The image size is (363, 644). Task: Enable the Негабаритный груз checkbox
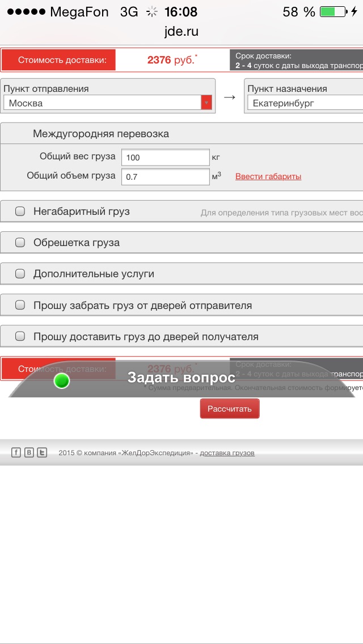20,211
